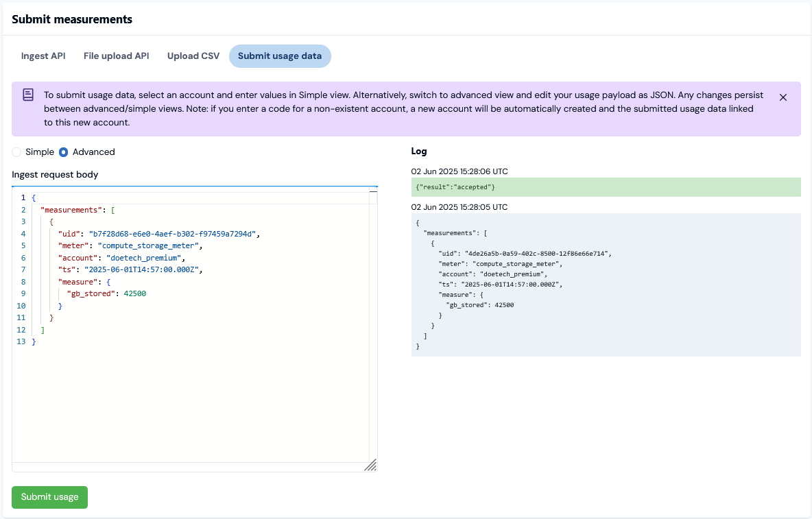Open the File upload API tab

pos(116,56)
